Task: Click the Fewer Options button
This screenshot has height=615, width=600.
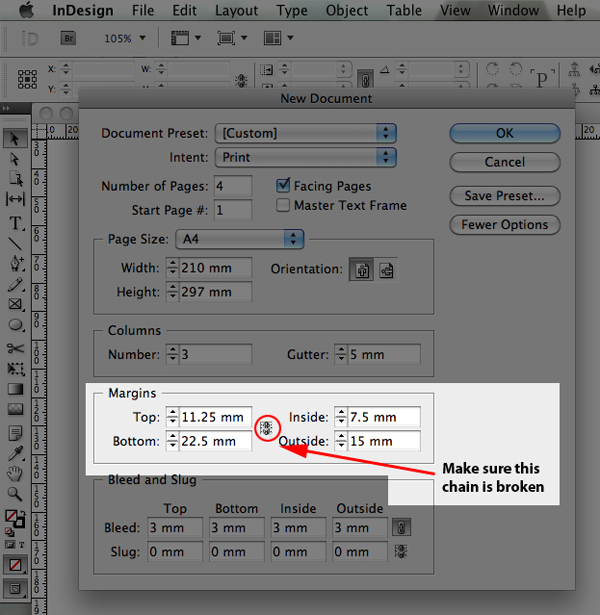Action: point(505,225)
